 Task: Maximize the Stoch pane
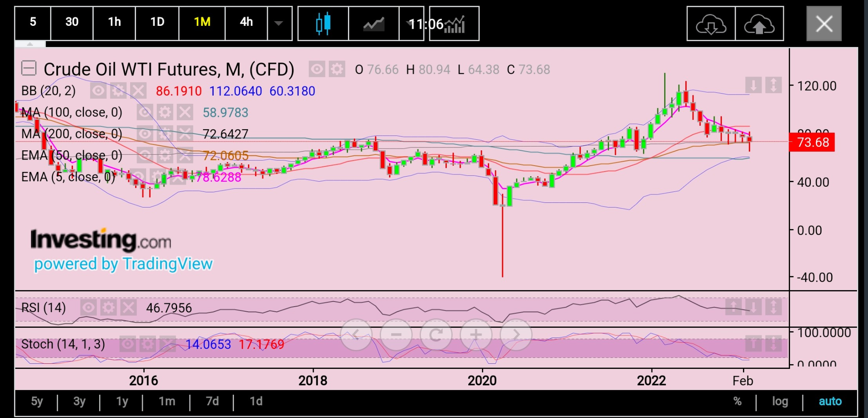(774, 343)
